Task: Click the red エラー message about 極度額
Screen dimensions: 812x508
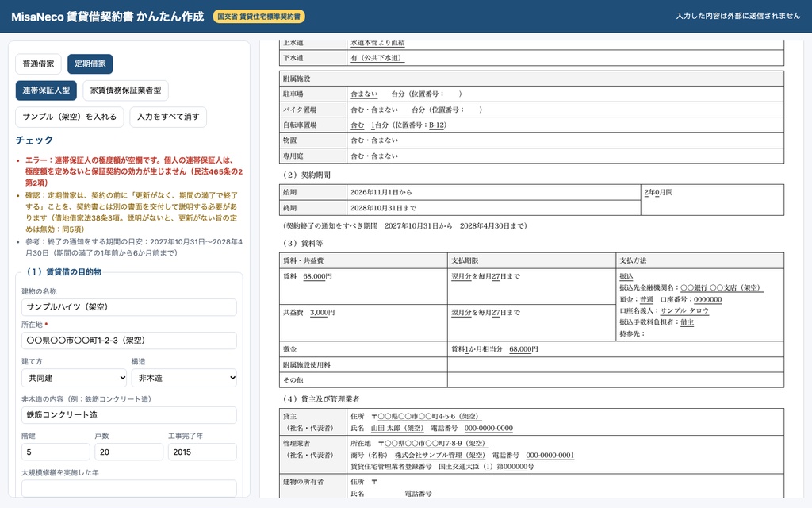Action: [133, 171]
